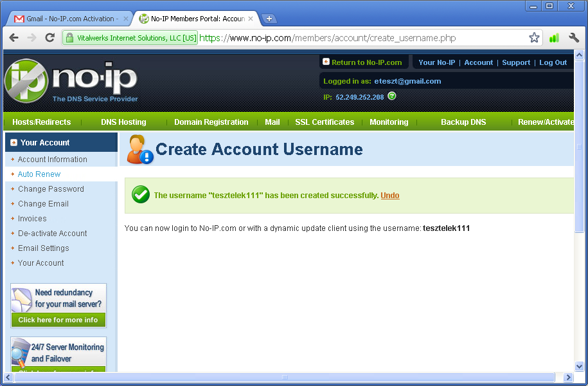The image size is (588, 386).
Task: Open the Monitoring menu
Action: [389, 122]
